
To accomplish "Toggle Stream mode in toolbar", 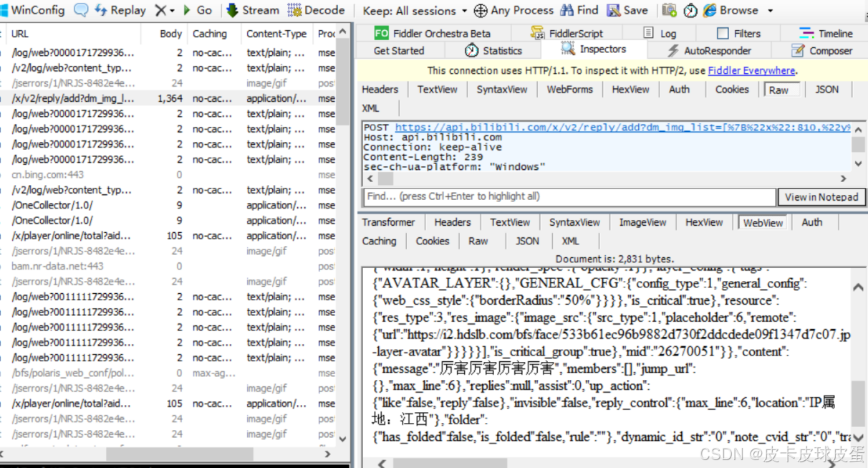I will 253,11.
